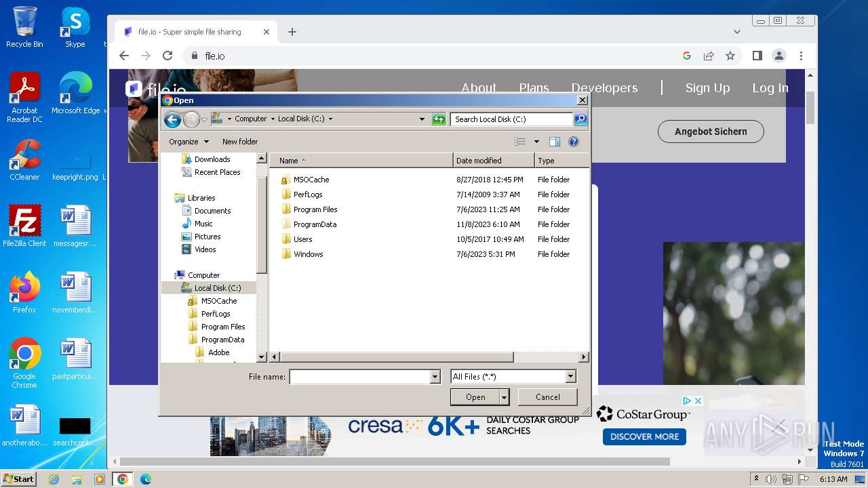Select Local Disk (C:) in navigation tree
This screenshot has width=868, height=488.
[217, 288]
